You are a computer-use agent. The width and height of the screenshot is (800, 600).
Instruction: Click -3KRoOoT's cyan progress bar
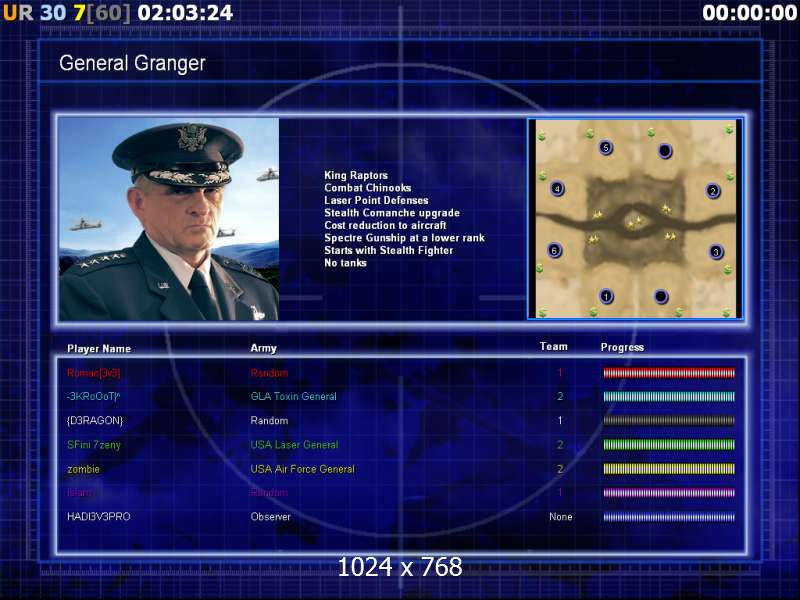(669, 396)
